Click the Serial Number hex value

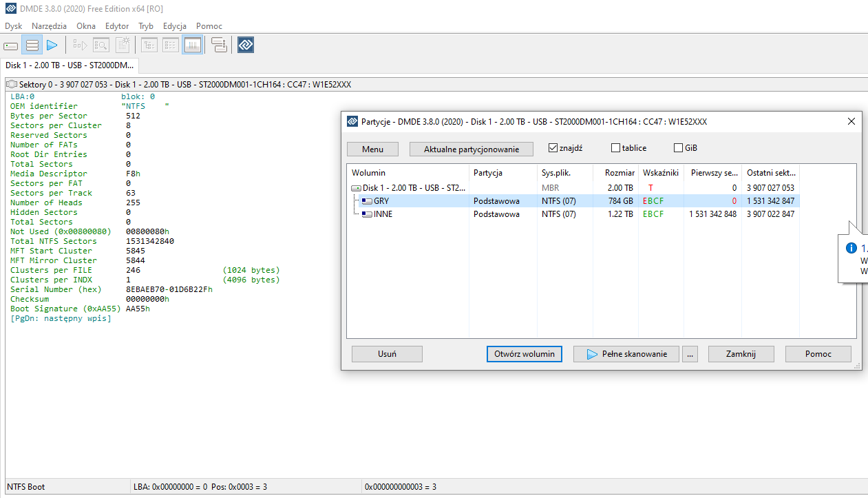tap(169, 289)
